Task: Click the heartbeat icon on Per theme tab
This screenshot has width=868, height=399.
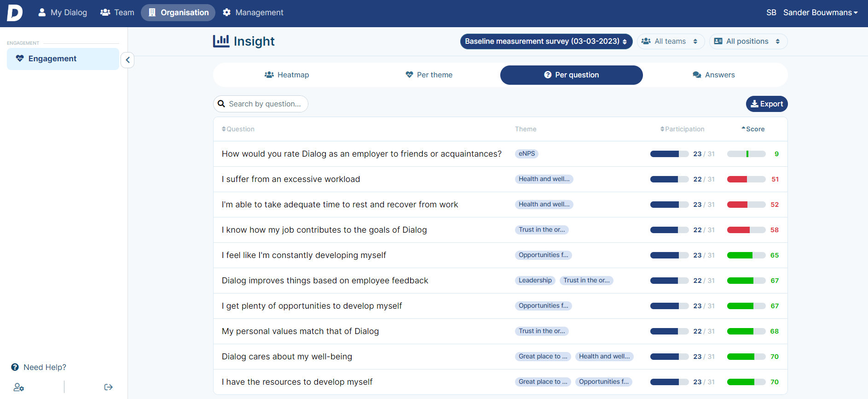Action: click(x=409, y=75)
